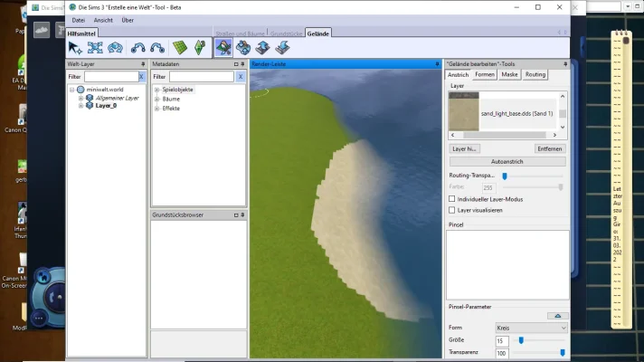The height and width of the screenshot is (362, 644).
Task: Click the Metadaten filter input field
Action: pos(202,76)
